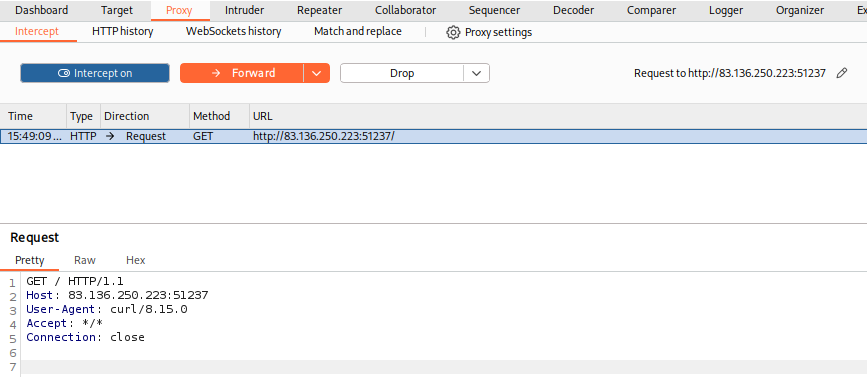The height and width of the screenshot is (377, 867).
Task: Switch to the Target tab
Action: (117, 10)
